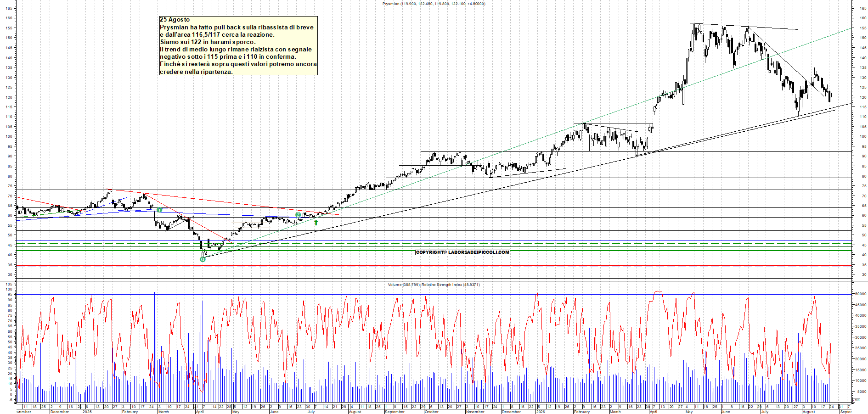Click the line "Siamo sui 122 in harami sporco."
This screenshot has width=868, height=414.
pos(208,42)
